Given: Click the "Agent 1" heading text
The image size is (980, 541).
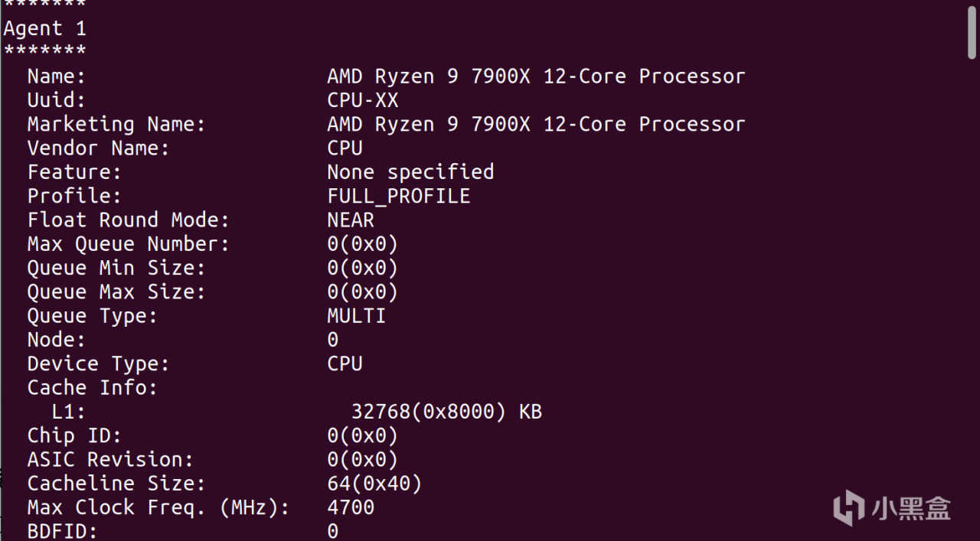Looking at the screenshot, I should [x=44, y=29].
